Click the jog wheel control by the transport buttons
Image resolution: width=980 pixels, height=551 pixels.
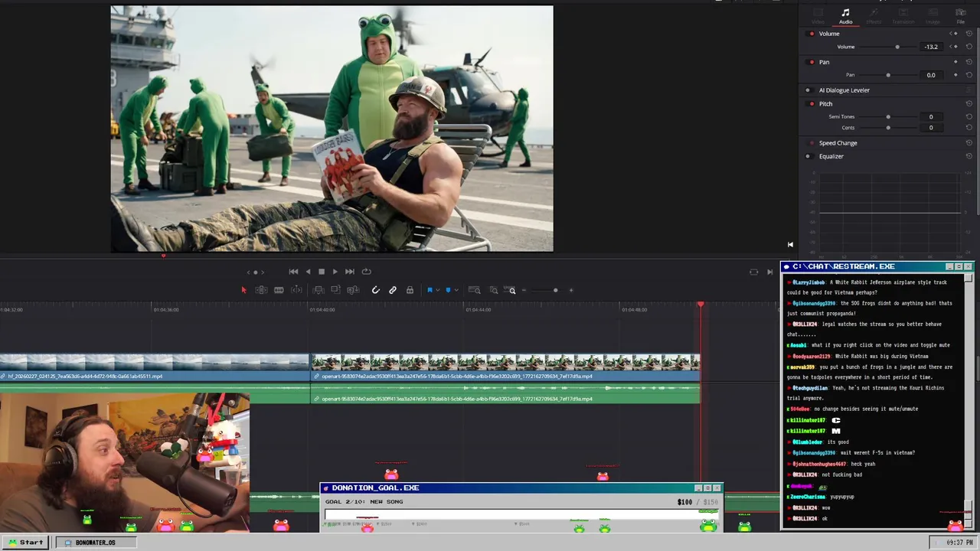[x=256, y=272]
